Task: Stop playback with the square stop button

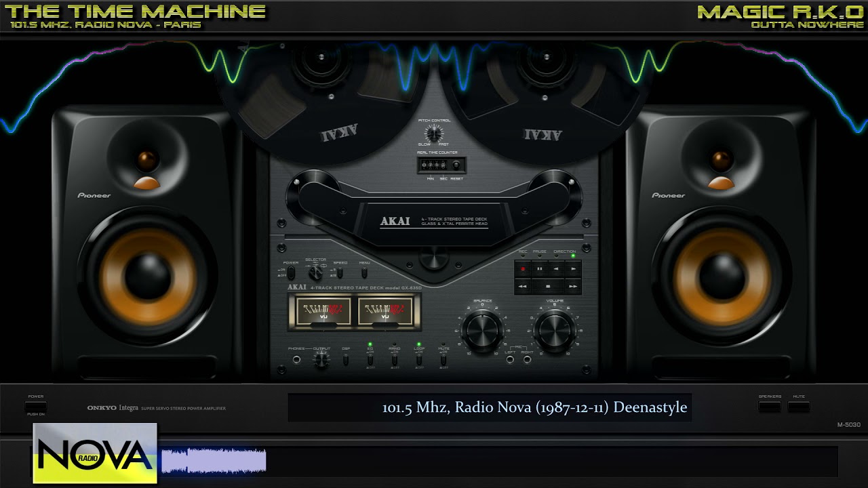Action: coord(548,286)
